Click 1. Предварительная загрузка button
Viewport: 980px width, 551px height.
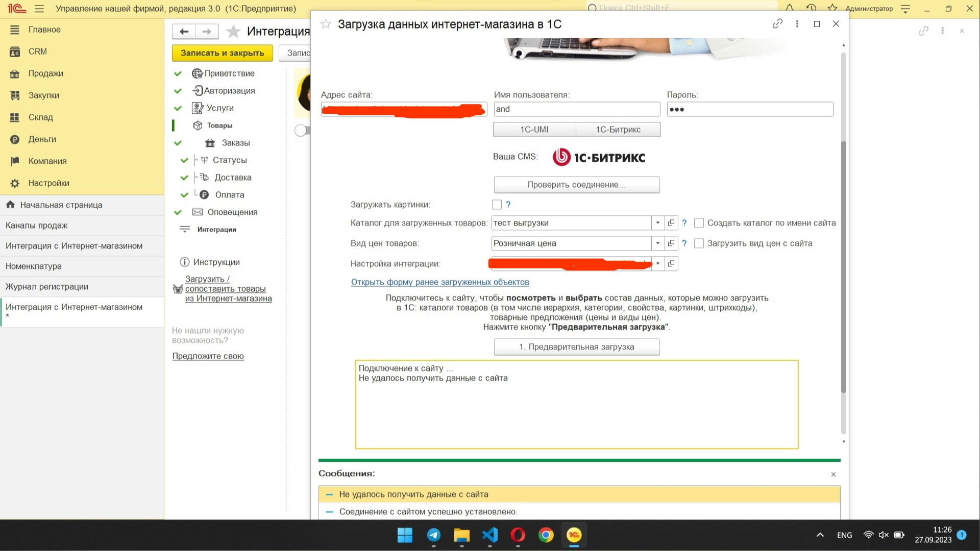point(577,347)
